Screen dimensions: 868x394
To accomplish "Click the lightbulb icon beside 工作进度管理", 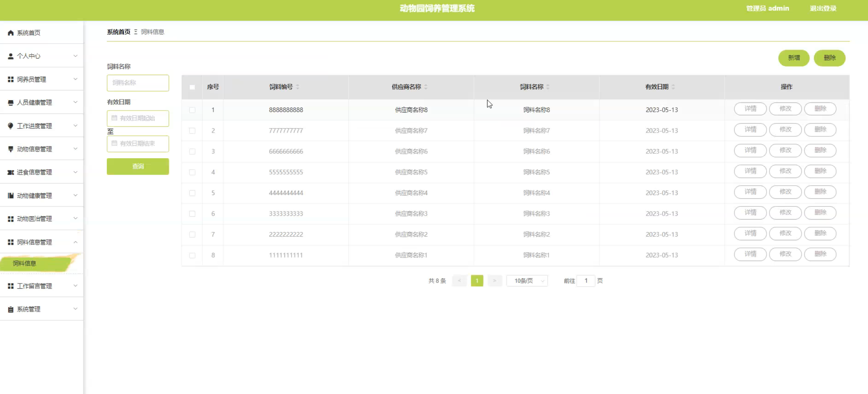I will pyautogui.click(x=11, y=126).
